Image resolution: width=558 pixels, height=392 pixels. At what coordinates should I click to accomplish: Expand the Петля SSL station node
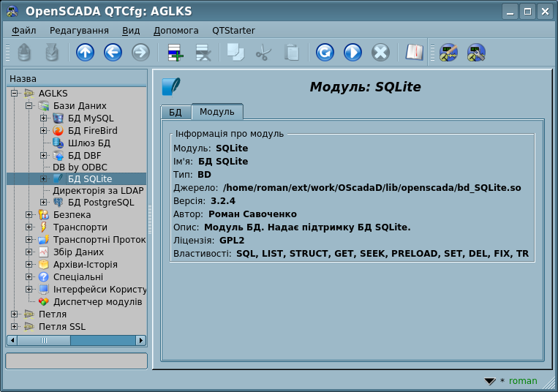click(15, 326)
